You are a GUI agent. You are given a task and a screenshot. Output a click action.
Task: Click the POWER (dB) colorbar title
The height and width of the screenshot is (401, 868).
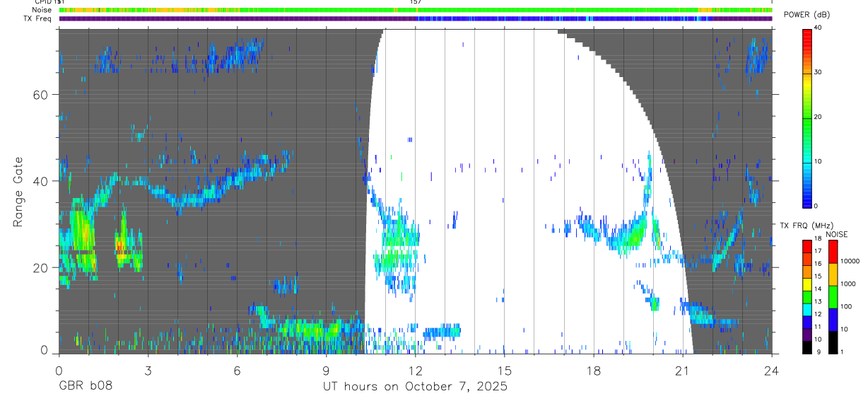(807, 16)
